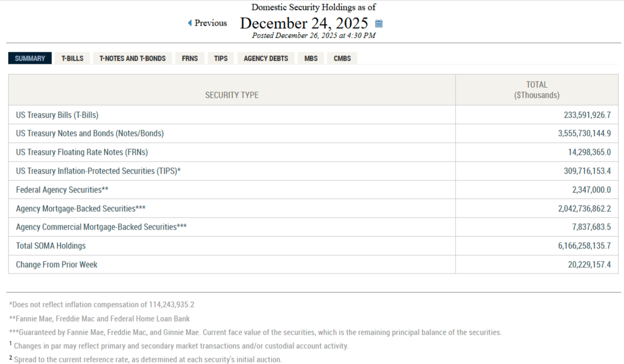The width and height of the screenshot is (624, 364).
Task: Click the TOTAL ($Thousands) column header
Action: pos(537,90)
